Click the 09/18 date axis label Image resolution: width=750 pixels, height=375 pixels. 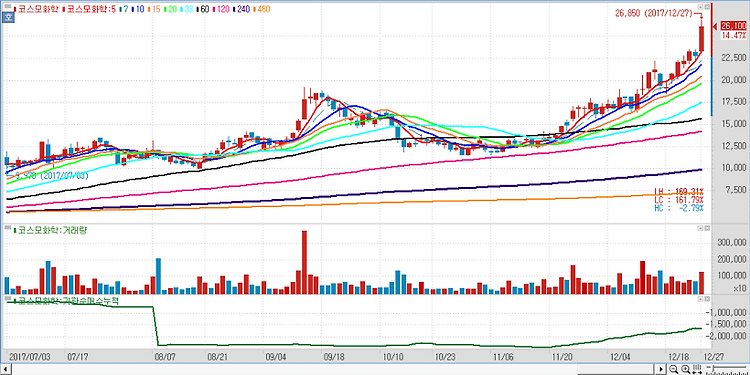pyautogui.click(x=334, y=356)
